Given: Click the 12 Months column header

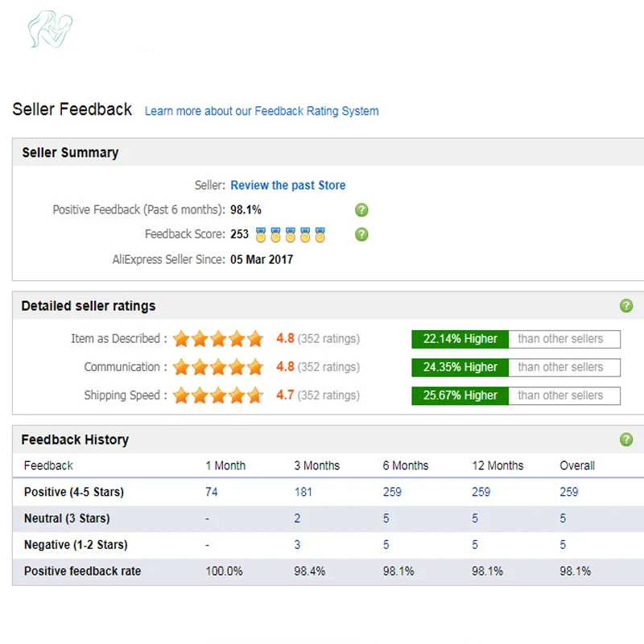Looking at the screenshot, I should [497, 465].
